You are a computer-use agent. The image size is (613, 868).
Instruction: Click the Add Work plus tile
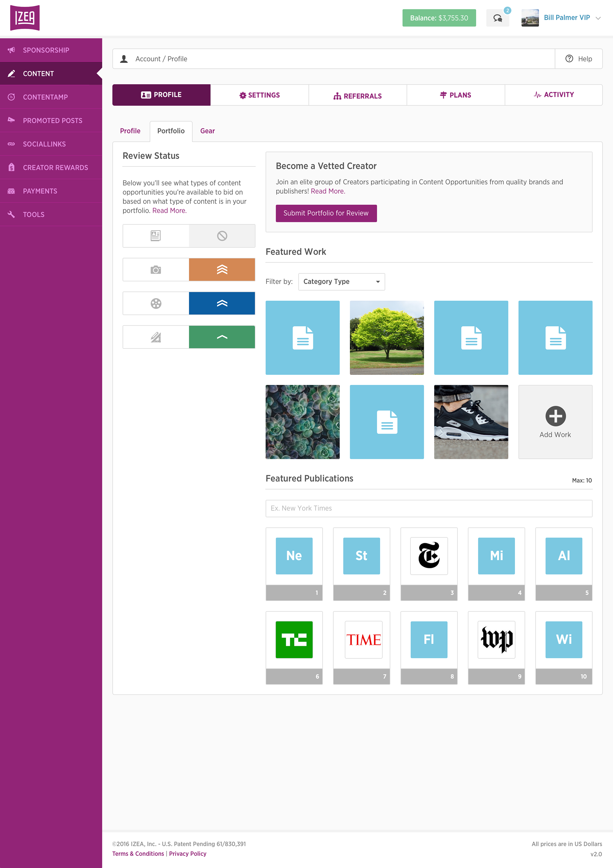555,422
